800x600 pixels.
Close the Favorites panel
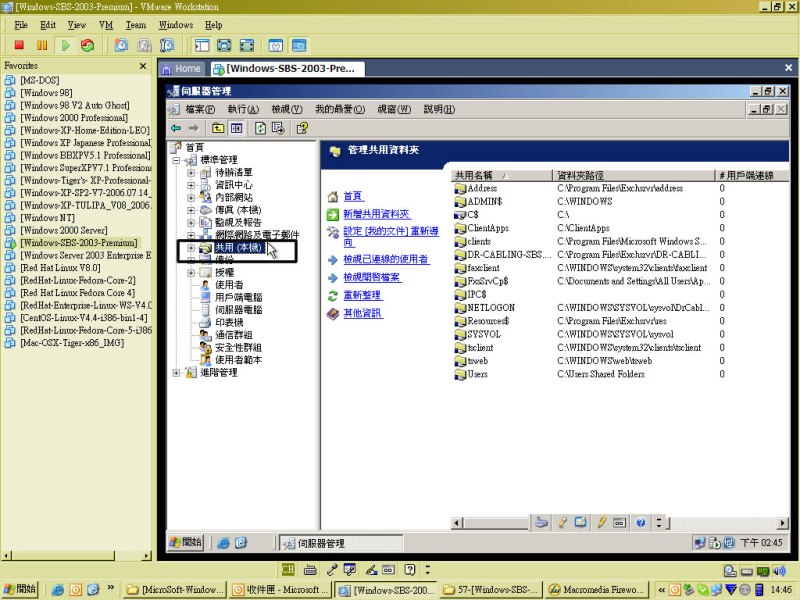click(143, 66)
